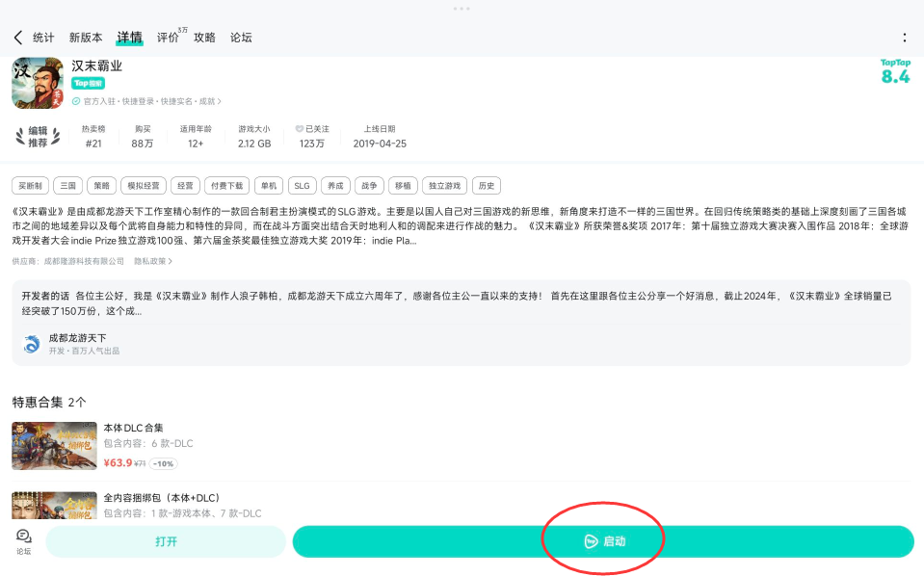Open the 隐私政策 link
924x576 pixels.
click(153, 261)
